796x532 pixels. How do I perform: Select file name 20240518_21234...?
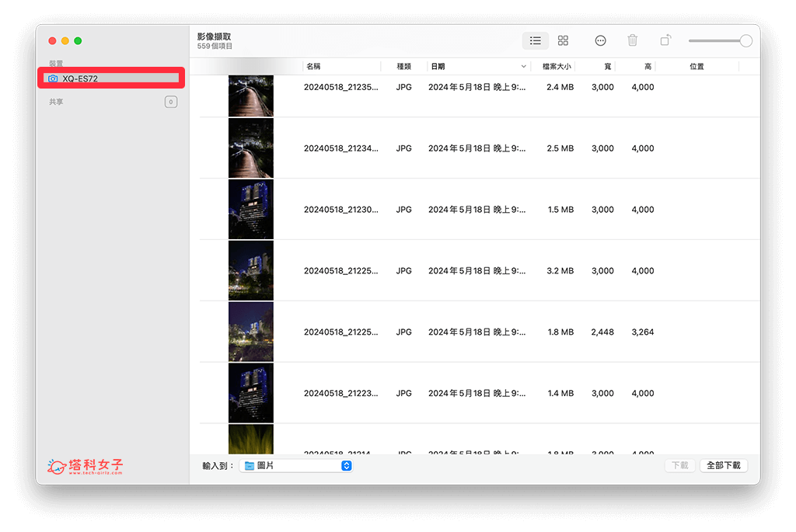(x=340, y=148)
